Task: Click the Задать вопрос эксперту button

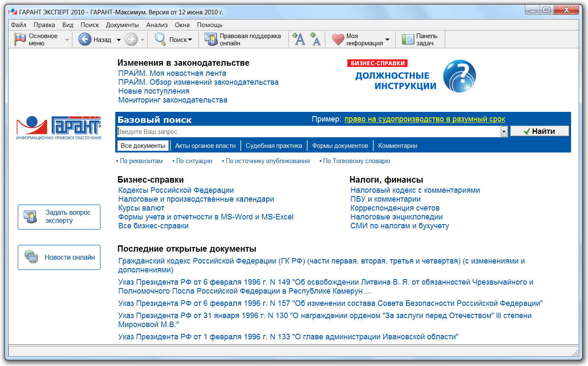Action: tap(59, 217)
